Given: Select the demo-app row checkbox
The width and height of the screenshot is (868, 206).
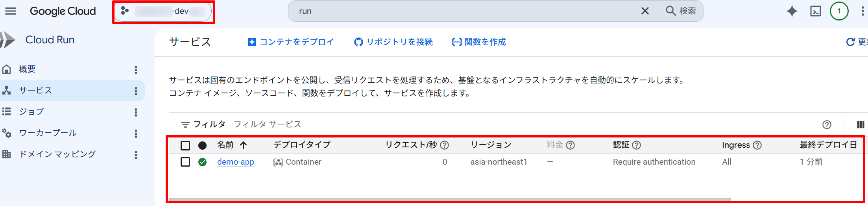Looking at the screenshot, I should click(x=185, y=162).
